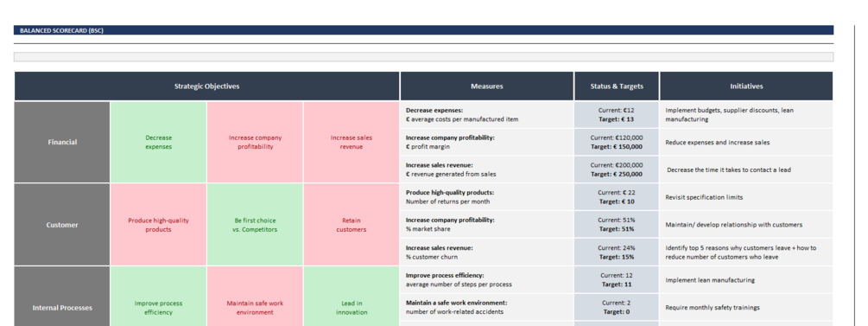Click the Measures column header
The image size is (868, 326).
point(487,86)
